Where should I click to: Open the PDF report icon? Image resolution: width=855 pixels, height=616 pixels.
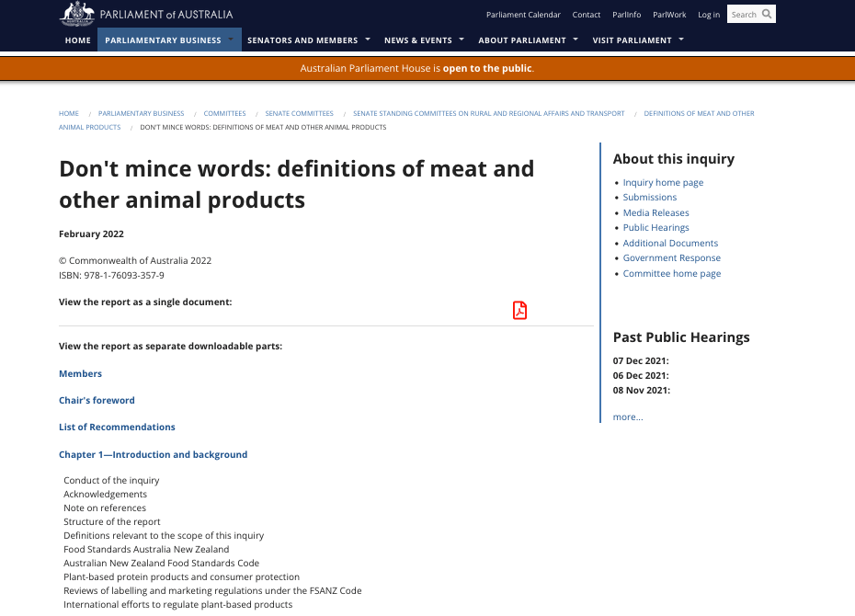coord(519,311)
